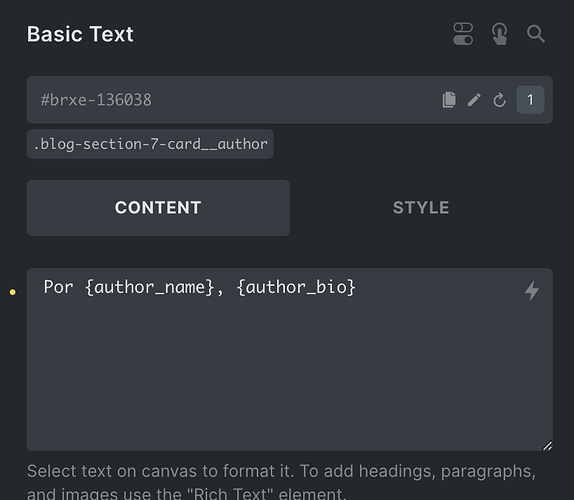Image resolution: width=574 pixels, height=500 pixels.
Task: Switch to the STYLE tab
Action: [x=421, y=208]
